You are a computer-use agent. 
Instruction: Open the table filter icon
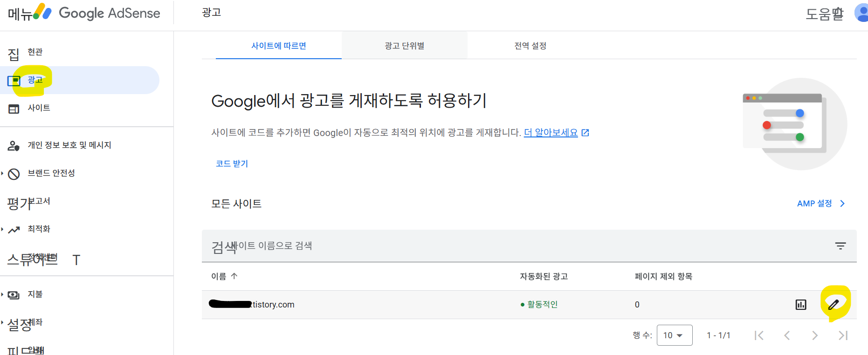840,246
